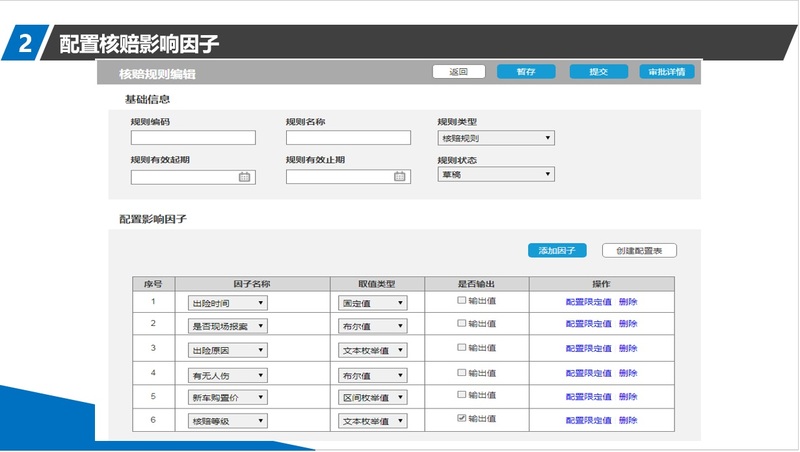
Task: Click 配置限定值 link in row 5
Action: (x=588, y=396)
